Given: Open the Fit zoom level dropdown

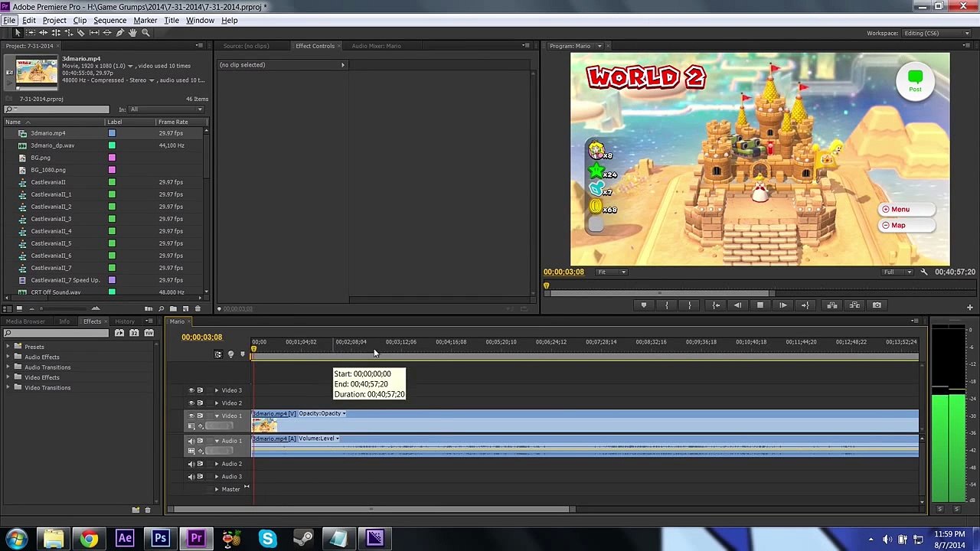Looking at the screenshot, I should [612, 272].
